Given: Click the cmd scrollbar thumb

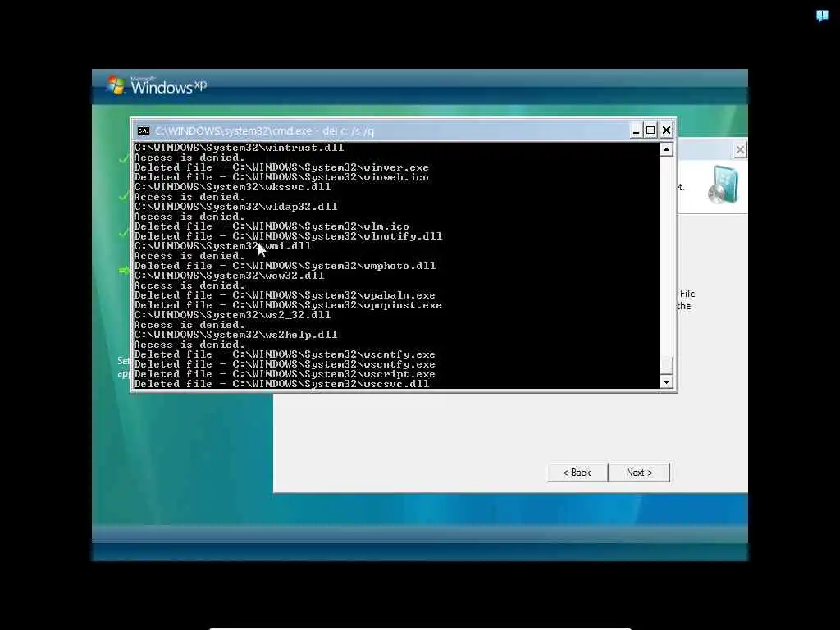Looking at the screenshot, I should pos(666,364).
